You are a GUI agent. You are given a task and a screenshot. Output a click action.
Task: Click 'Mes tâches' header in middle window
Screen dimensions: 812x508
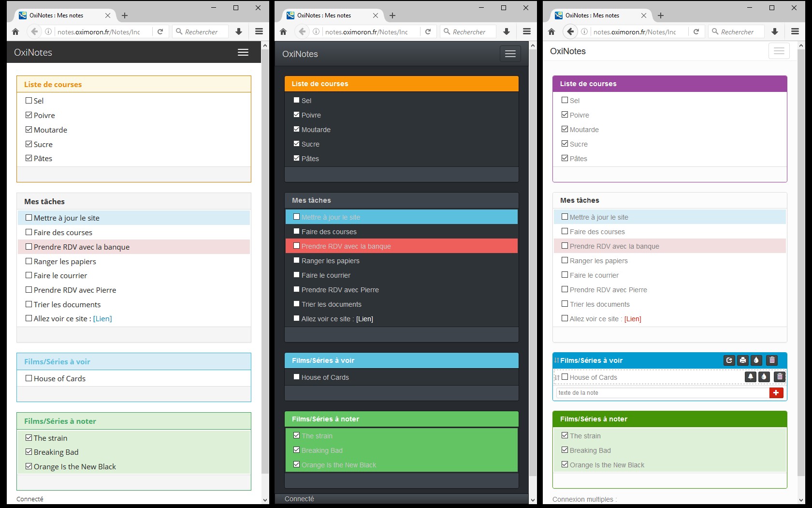[x=402, y=200]
